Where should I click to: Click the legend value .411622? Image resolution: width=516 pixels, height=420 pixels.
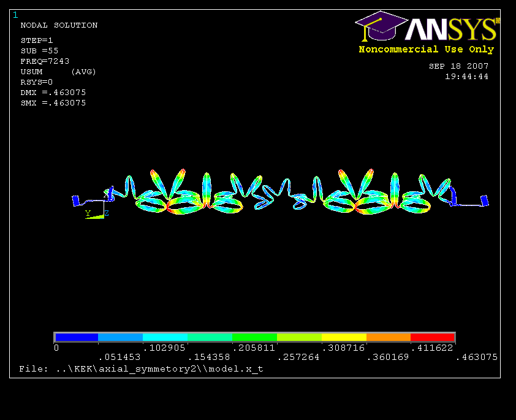click(432, 348)
